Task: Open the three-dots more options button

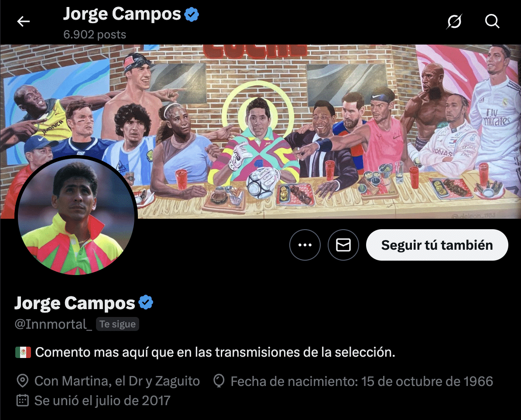Action: click(305, 245)
